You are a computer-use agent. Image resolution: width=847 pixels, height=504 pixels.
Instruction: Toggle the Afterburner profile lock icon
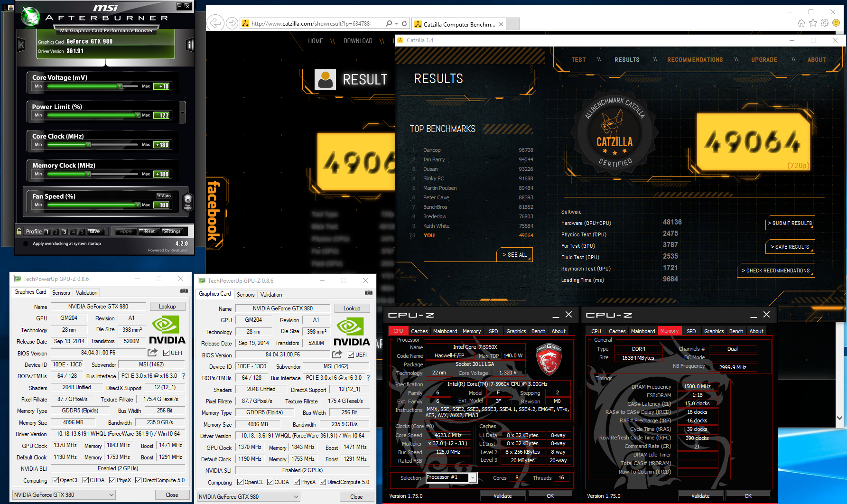tap(19, 231)
